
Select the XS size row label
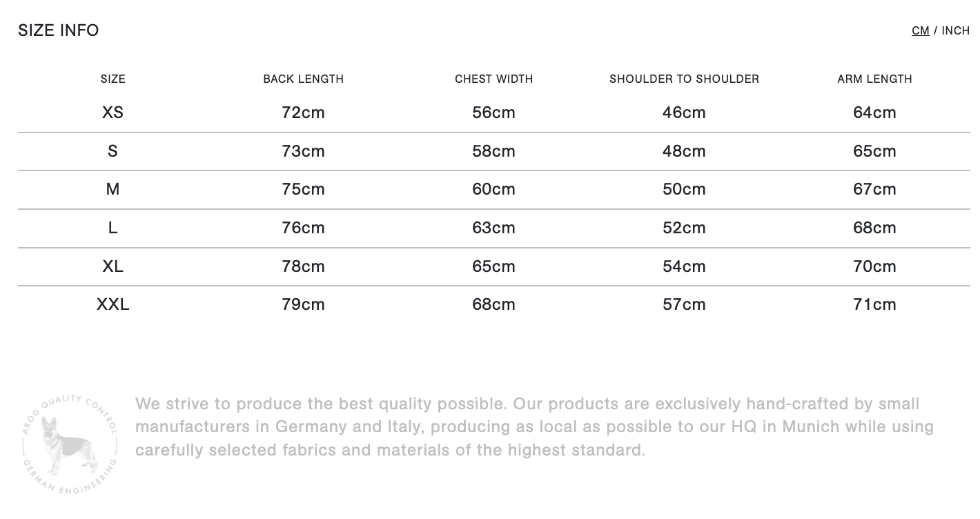[x=113, y=112]
